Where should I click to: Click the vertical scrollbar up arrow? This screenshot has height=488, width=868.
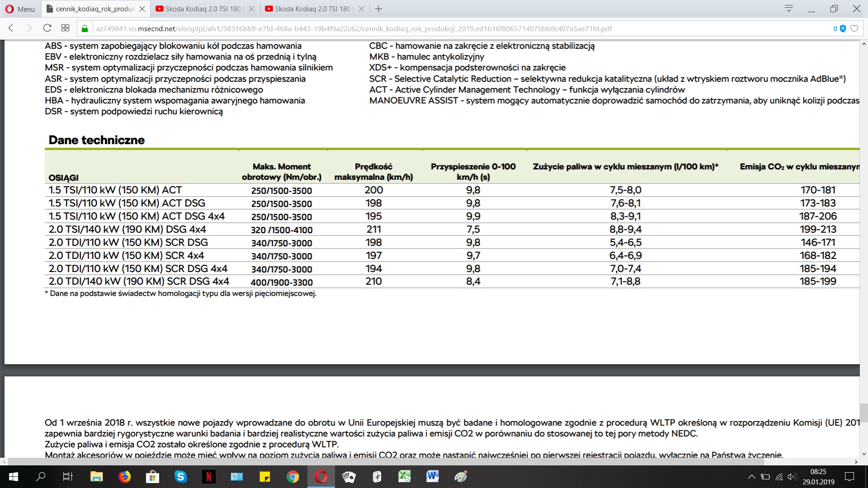pos(864,44)
